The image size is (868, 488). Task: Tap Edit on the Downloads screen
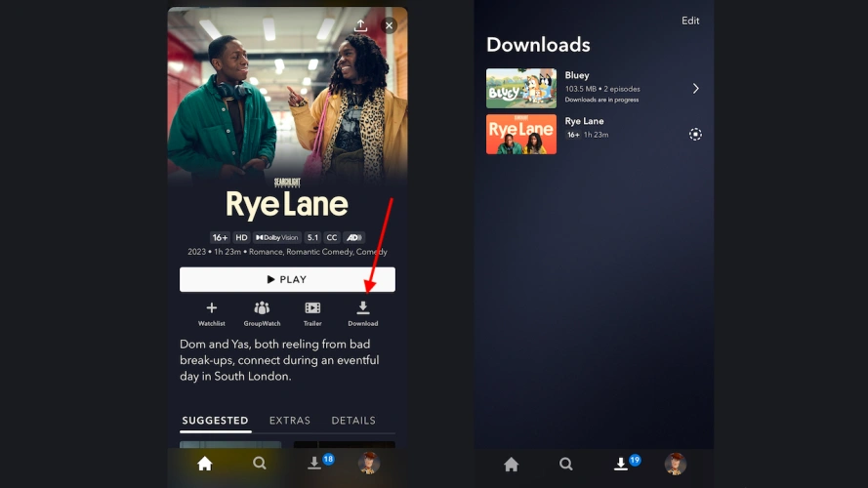click(690, 20)
